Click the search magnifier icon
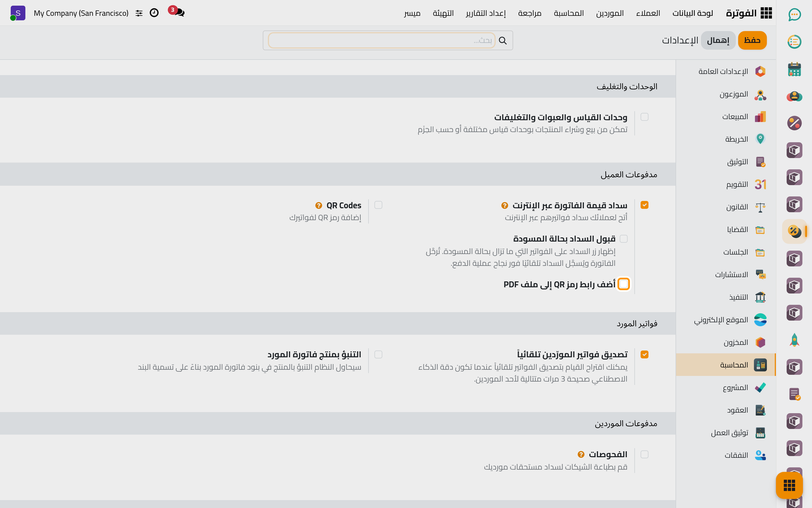812x508 pixels. [503, 41]
